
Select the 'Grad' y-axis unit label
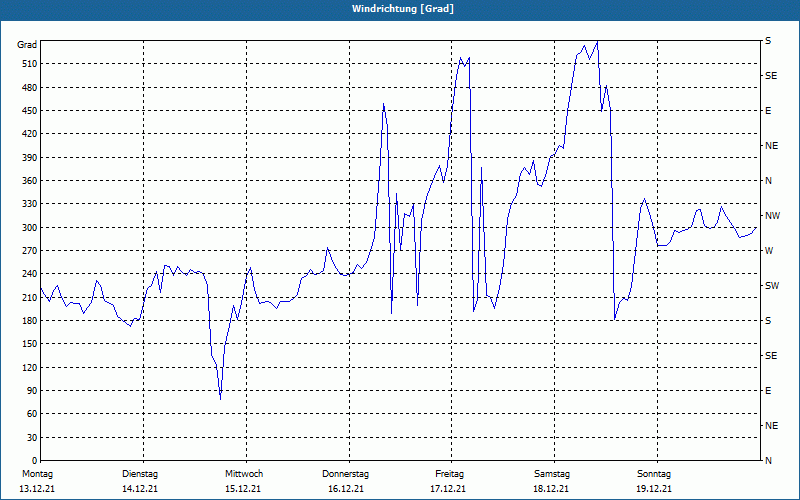pos(27,45)
